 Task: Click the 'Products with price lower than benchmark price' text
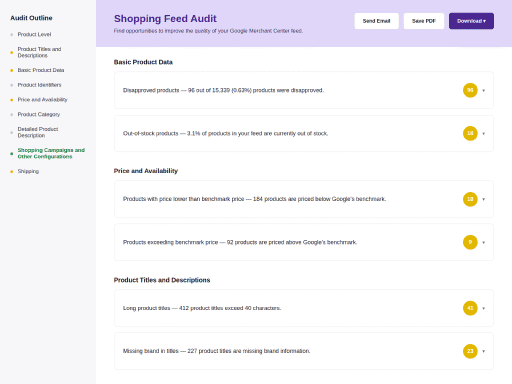(x=183, y=199)
